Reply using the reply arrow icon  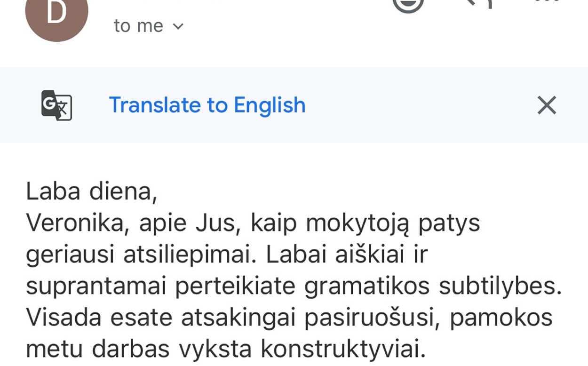coord(478,4)
